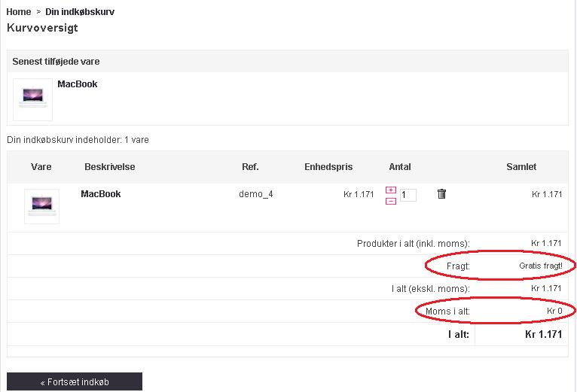Screen dimensions: 577x392
Task: Click the Samlet column header
Action: point(521,166)
